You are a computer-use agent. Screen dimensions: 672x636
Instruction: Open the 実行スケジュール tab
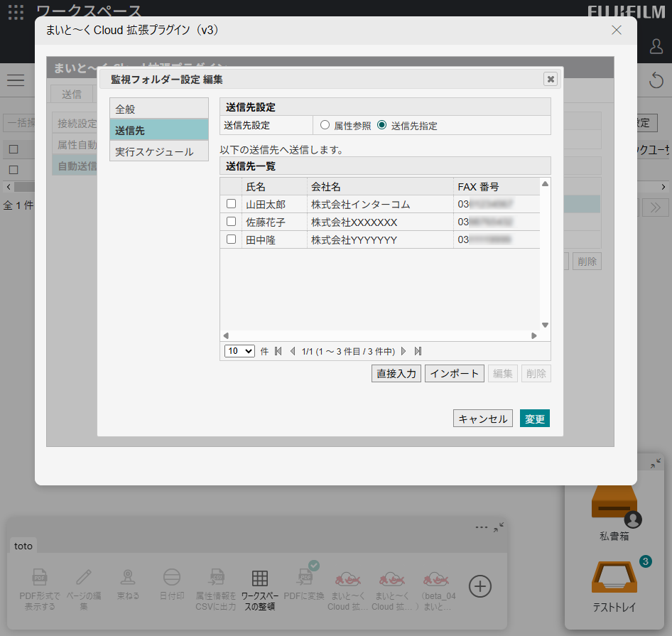click(159, 151)
